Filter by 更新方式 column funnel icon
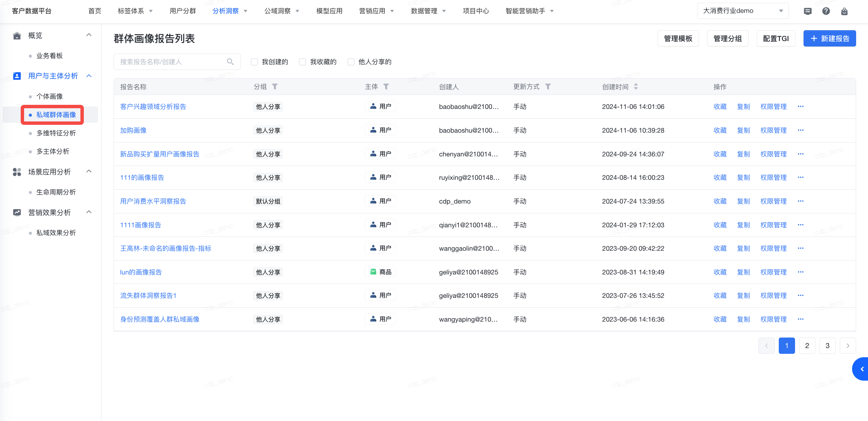This screenshot has height=421, width=868. 548,87
